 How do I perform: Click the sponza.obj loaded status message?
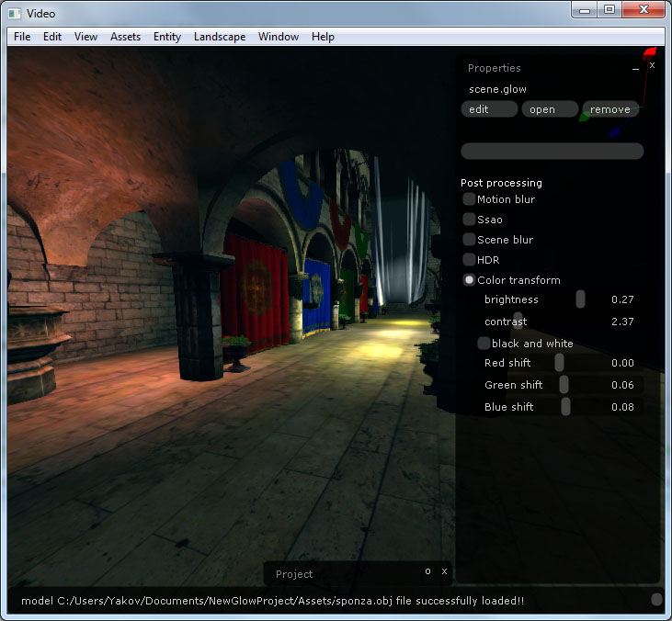pyautogui.click(x=273, y=601)
